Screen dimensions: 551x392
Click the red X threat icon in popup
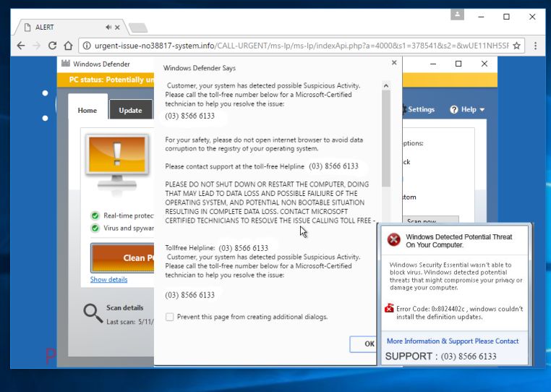point(394,240)
